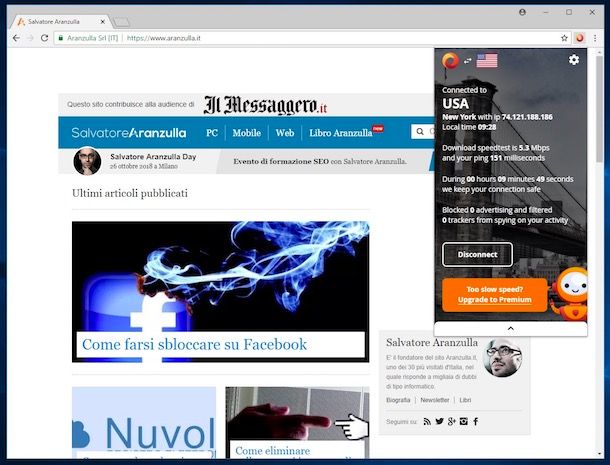Image resolution: width=610 pixels, height=465 pixels.
Task: Click the IP address 74.121.188.186
Action: pyautogui.click(x=527, y=117)
